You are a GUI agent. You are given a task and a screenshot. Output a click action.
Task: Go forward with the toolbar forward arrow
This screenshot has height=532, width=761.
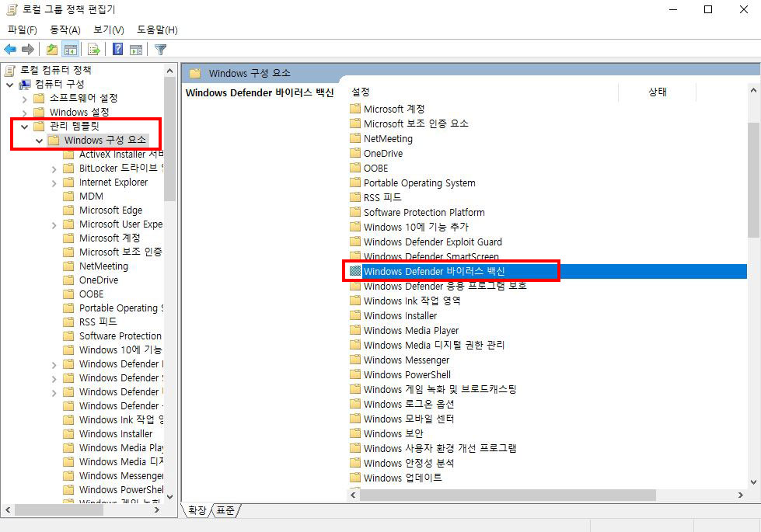point(28,49)
